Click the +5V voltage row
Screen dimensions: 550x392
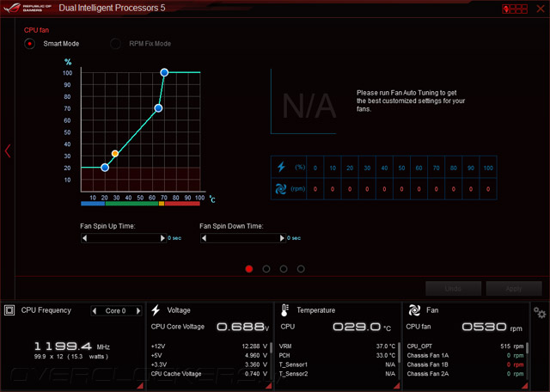point(209,356)
